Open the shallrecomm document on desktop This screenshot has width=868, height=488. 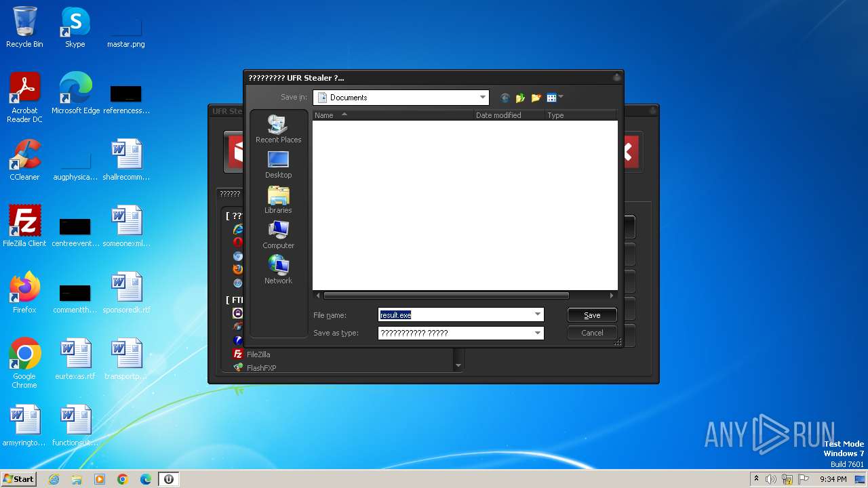point(126,160)
